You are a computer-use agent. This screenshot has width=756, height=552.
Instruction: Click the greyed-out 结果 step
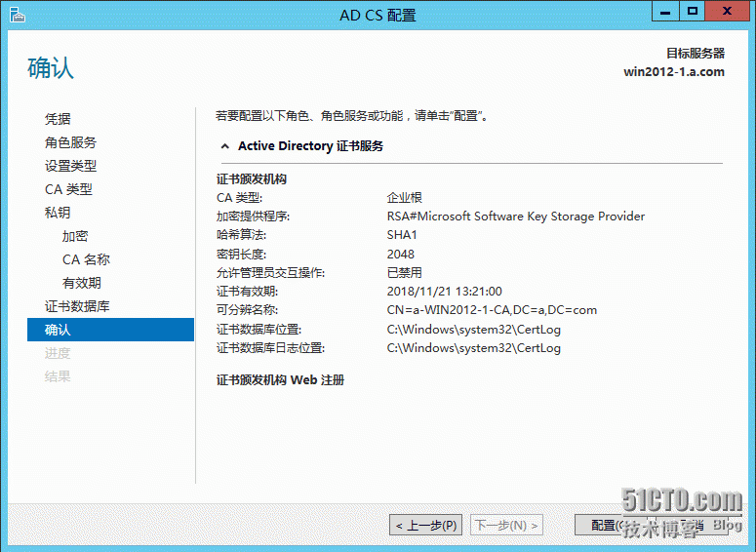(x=58, y=376)
